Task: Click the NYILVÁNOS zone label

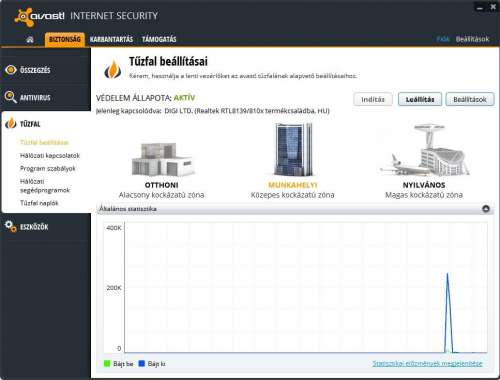Action: (424, 185)
